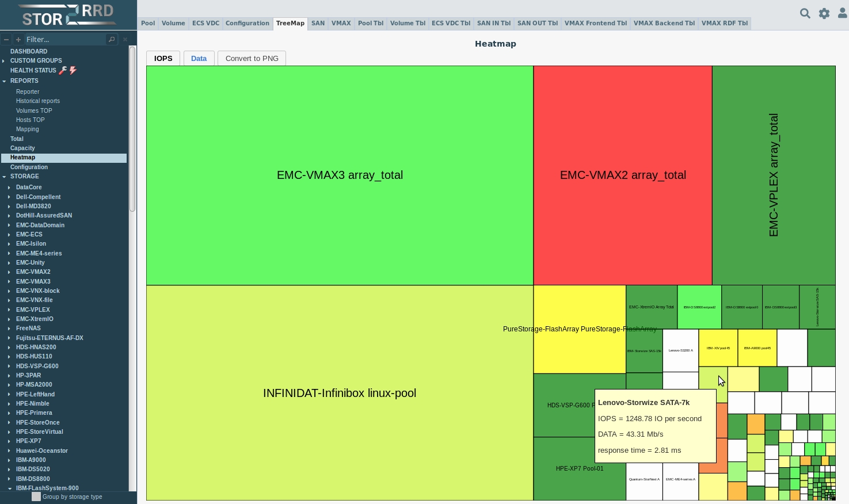Enable Group by storage type

click(x=36, y=497)
